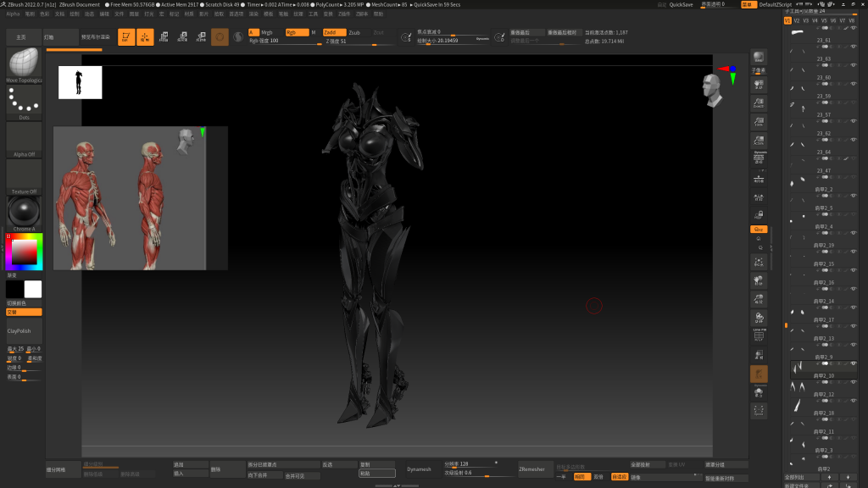Select the Move Topological brush thumbnail
This screenshot has width=868, height=488.
(x=24, y=64)
